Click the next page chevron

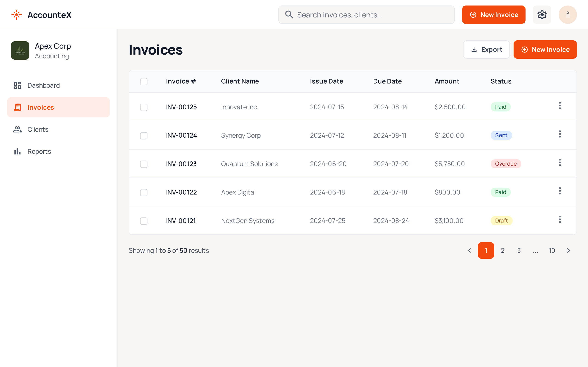tap(568, 250)
